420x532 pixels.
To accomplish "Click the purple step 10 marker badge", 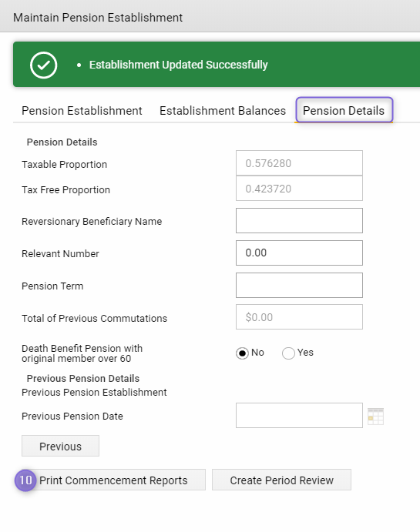I will pos(25,480).
